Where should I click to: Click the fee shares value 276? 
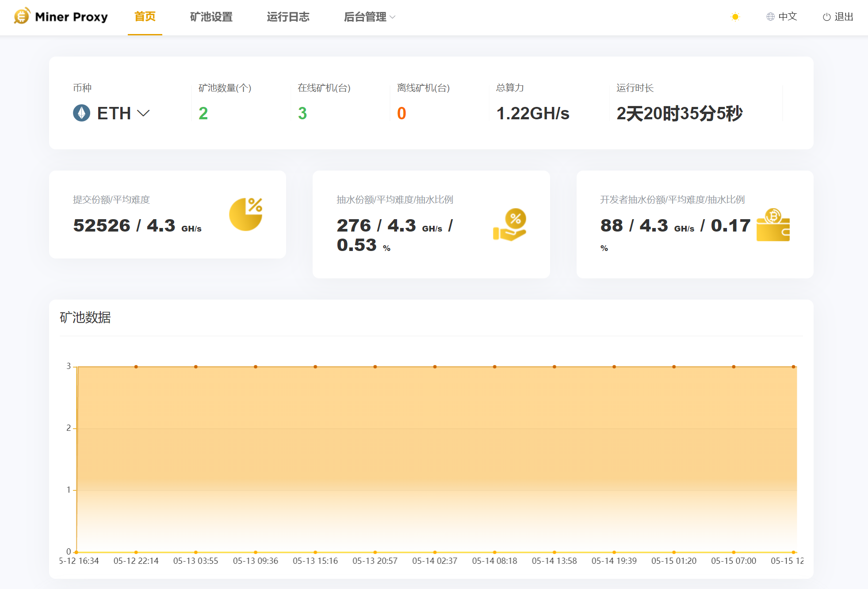pos(354,225)
